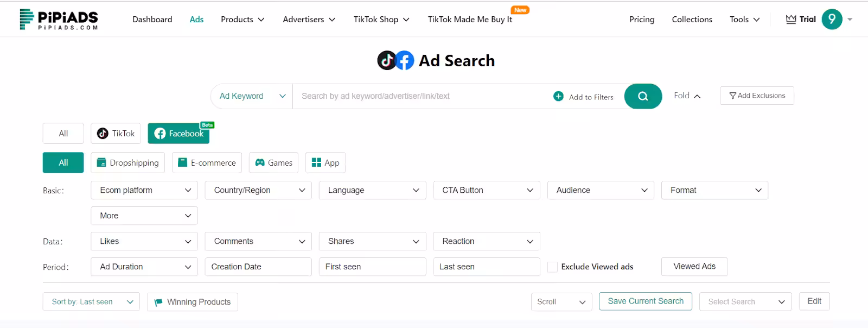Collapse filters using the Fold toggle
This screenshot has width=868, height=328.
pyautogui.click(x=687, y=96)
